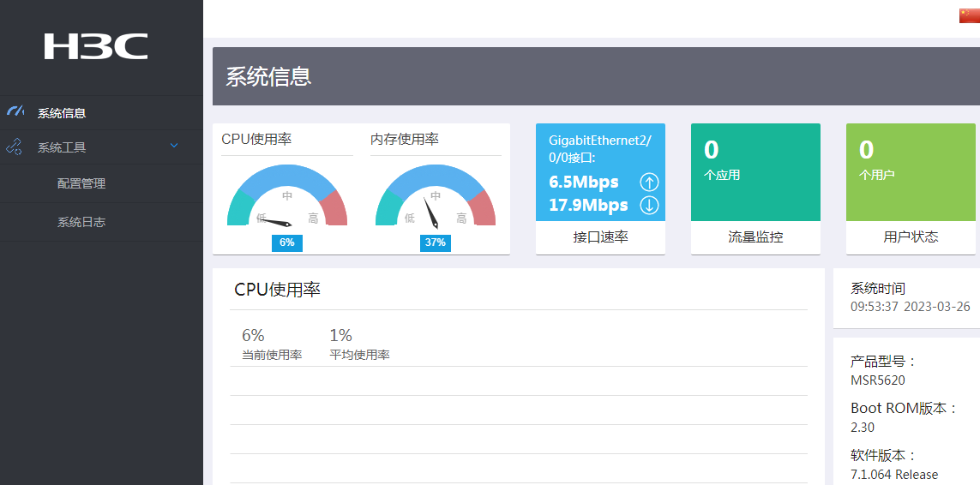Click the dashboard gauge icon beside 系统信息
Screen dimensions: 980x485
pyautogui.click(x=15, y=111)
